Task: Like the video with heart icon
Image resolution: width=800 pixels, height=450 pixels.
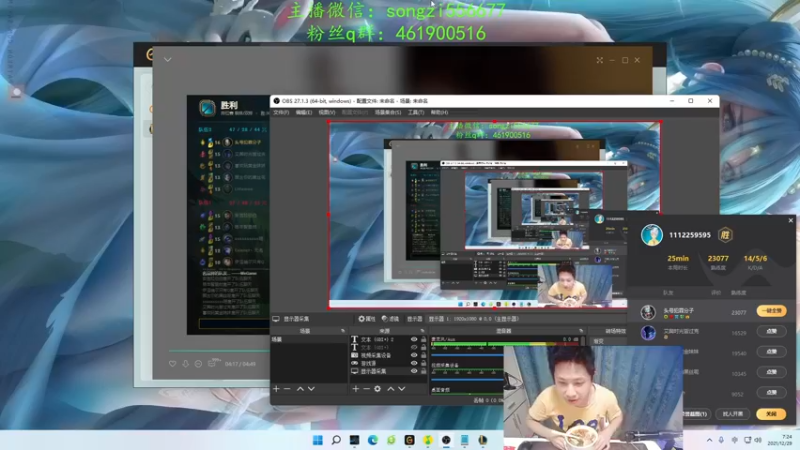Action: (x=172, y=364)
